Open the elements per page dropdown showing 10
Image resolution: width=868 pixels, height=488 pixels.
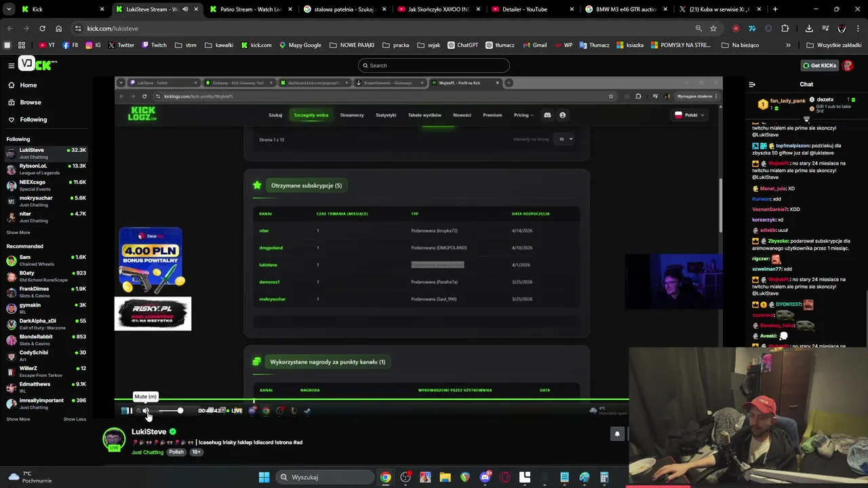point(565,139)
